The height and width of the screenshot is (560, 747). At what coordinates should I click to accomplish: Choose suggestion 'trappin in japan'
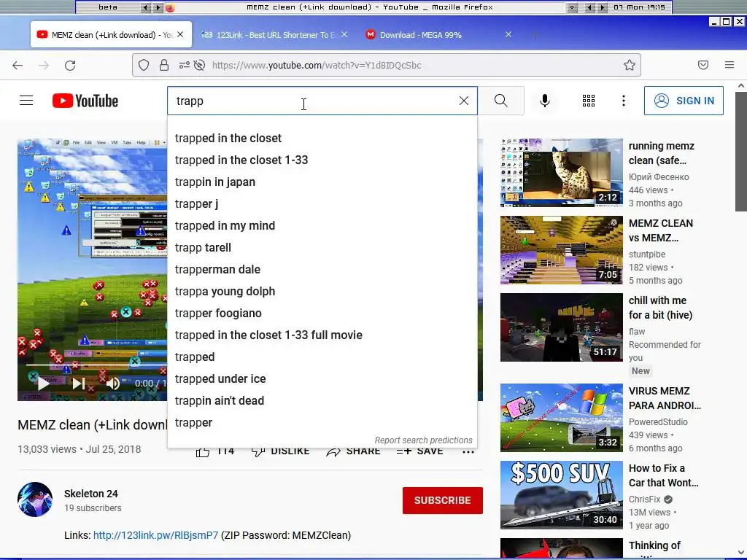(x=322, y=182)
